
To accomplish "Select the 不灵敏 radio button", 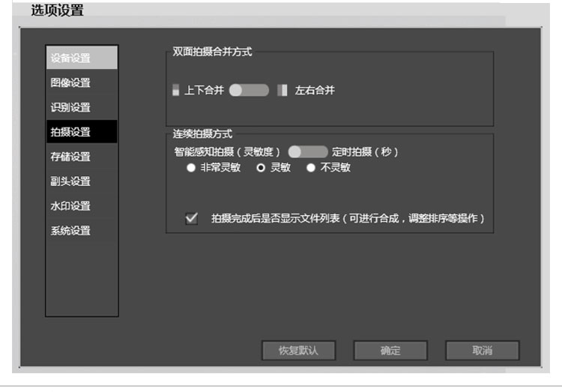I will pos(311,167).
